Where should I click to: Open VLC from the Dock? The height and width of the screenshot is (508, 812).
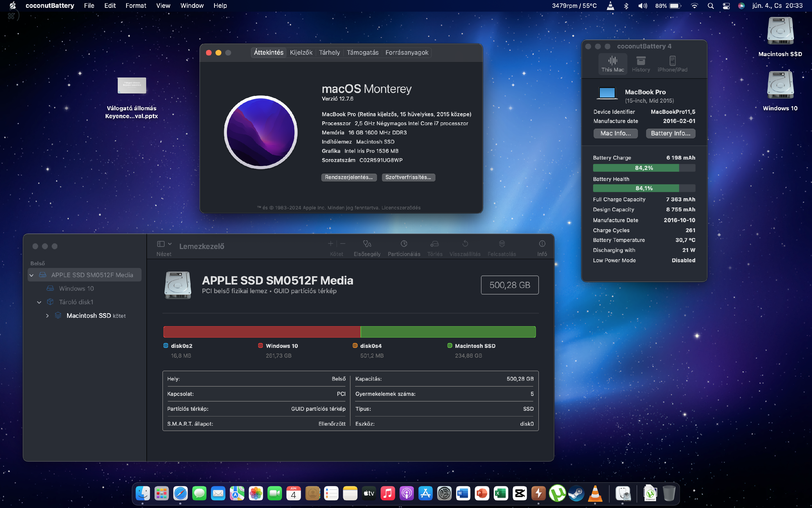[x=595, y=493]
